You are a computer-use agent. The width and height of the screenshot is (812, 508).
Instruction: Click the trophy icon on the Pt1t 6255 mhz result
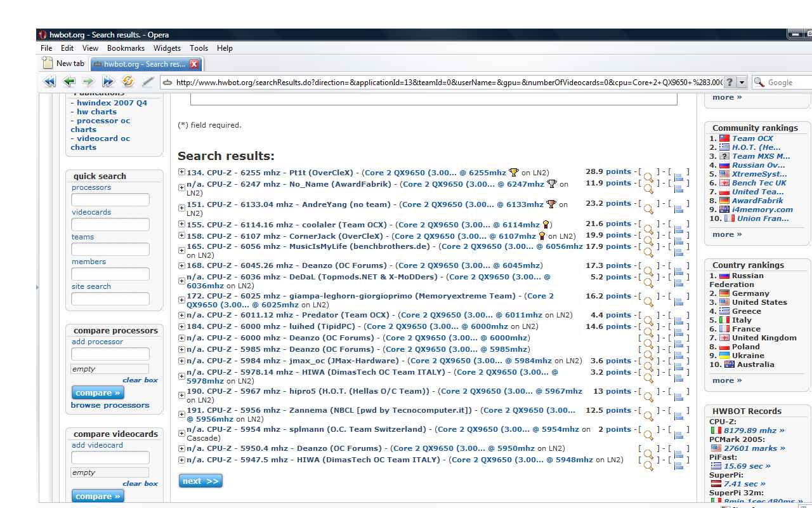(514, 172)
